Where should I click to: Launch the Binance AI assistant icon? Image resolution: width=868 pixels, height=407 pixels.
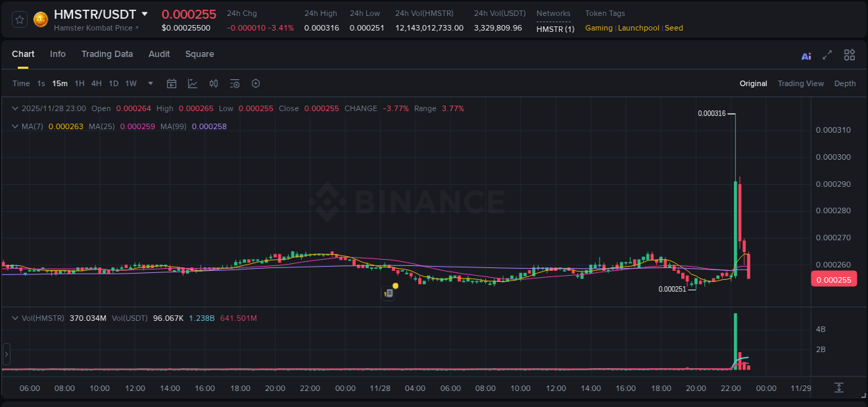point(806,55)
